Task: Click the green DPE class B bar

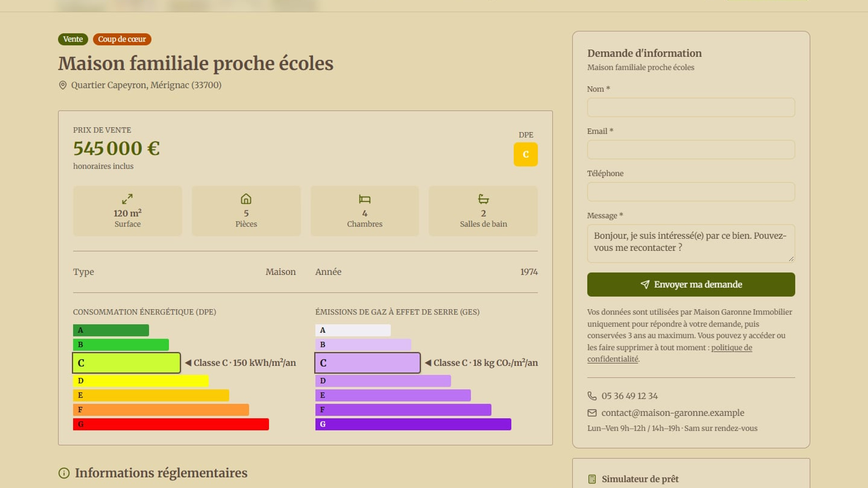Action: click(x=121, y=345)
